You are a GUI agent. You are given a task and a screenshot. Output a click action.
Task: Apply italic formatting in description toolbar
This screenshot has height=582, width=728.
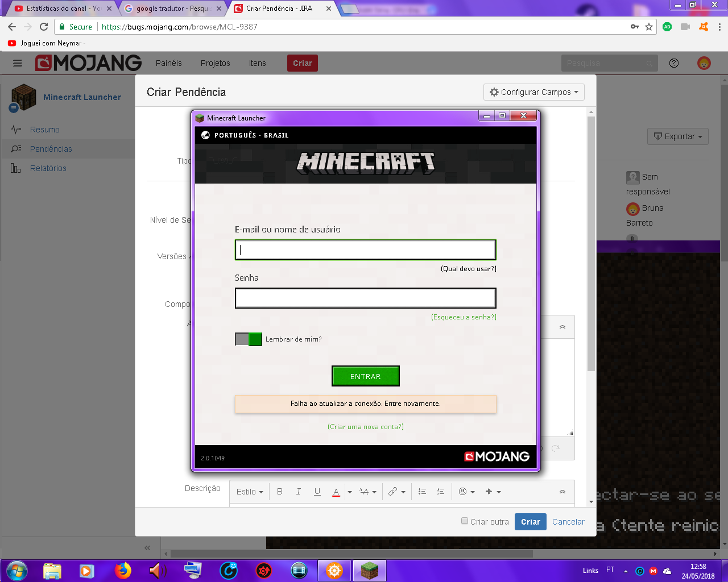[x=299, y=492]
